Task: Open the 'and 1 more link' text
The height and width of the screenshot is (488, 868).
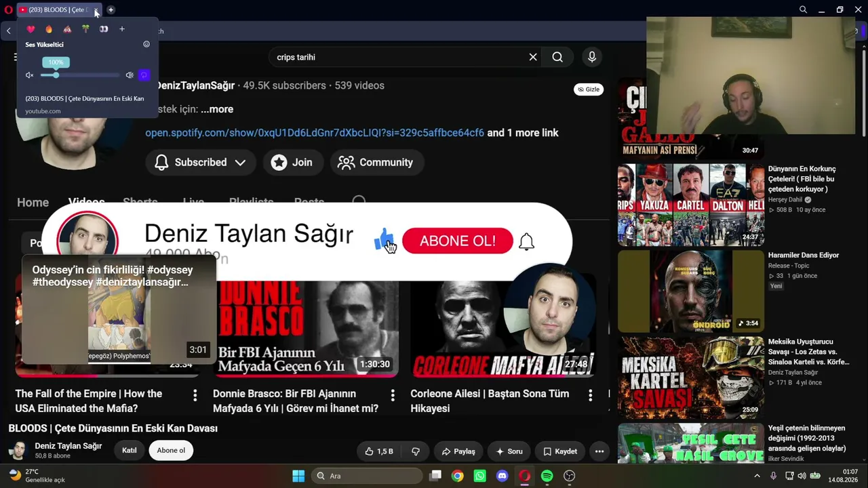Action: [x=523, y=133]
